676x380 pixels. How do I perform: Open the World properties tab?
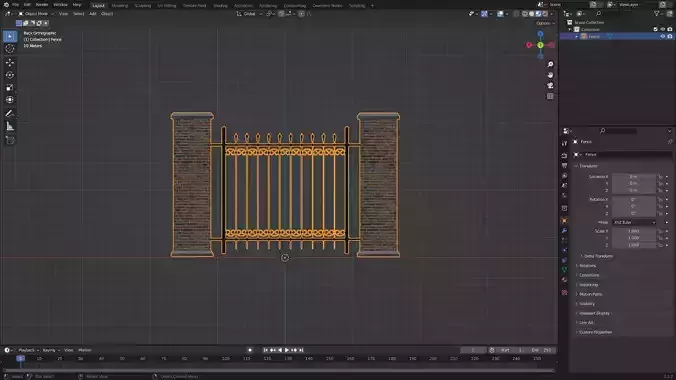564,196
